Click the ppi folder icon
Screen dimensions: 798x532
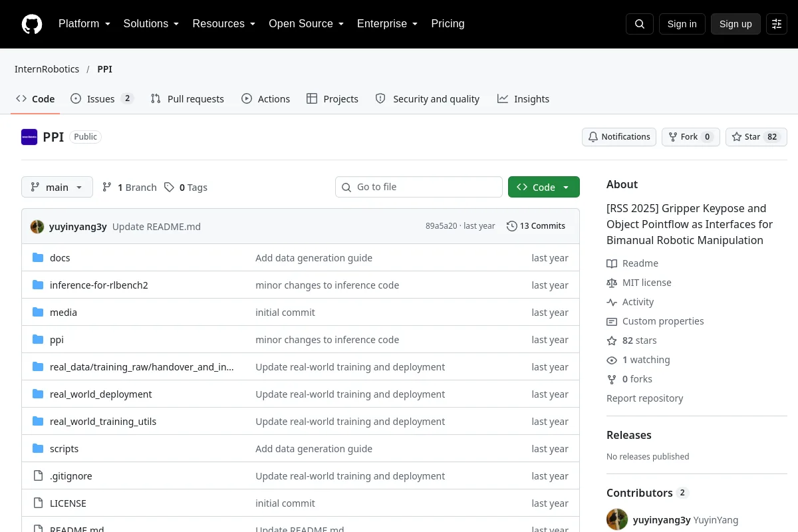click(x=38, y=340)
